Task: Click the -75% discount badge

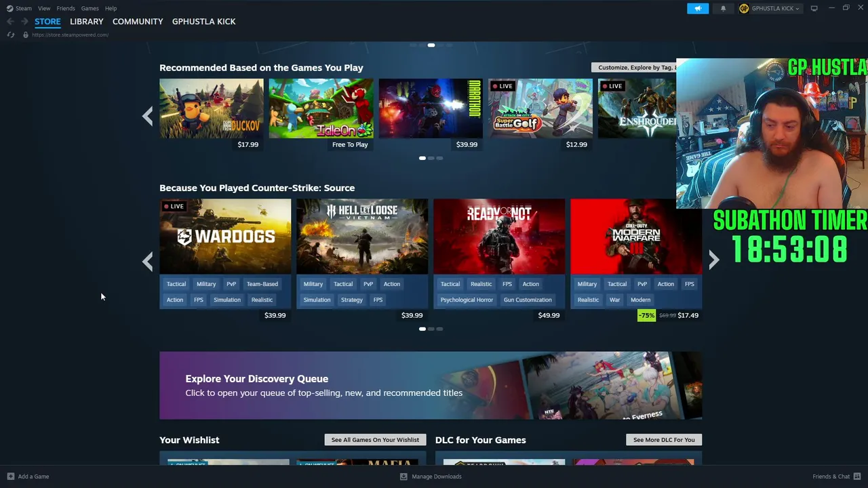Action: (647, 315)
